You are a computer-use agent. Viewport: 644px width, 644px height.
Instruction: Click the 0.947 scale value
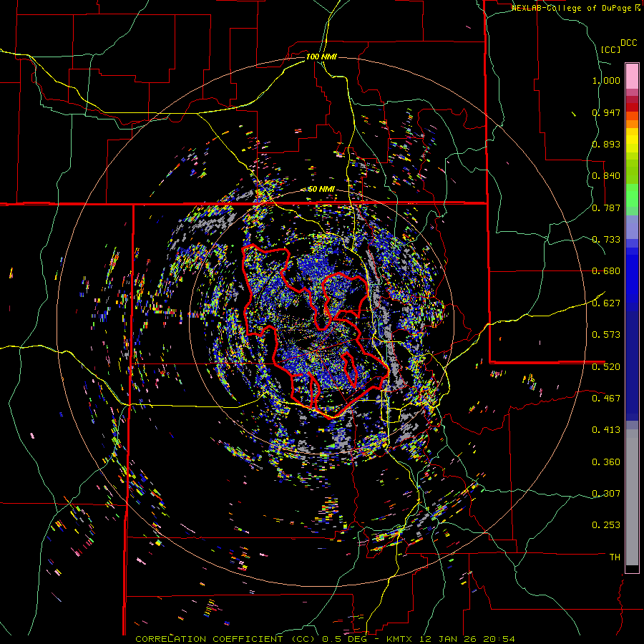(x=606, y=112)
